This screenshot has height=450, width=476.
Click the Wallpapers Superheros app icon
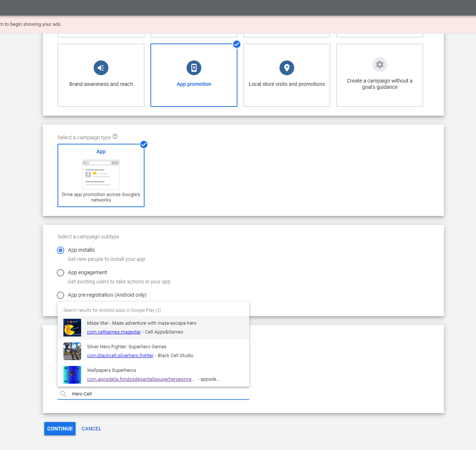[72, 375]
